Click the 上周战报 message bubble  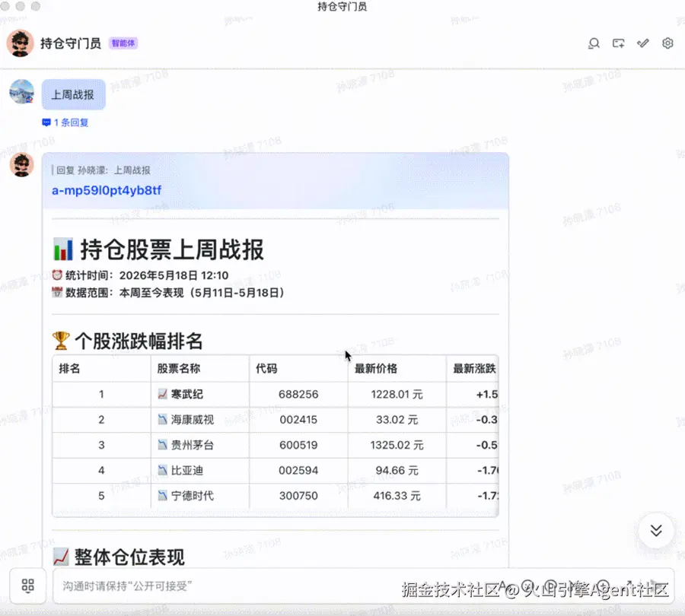(73, 95)
